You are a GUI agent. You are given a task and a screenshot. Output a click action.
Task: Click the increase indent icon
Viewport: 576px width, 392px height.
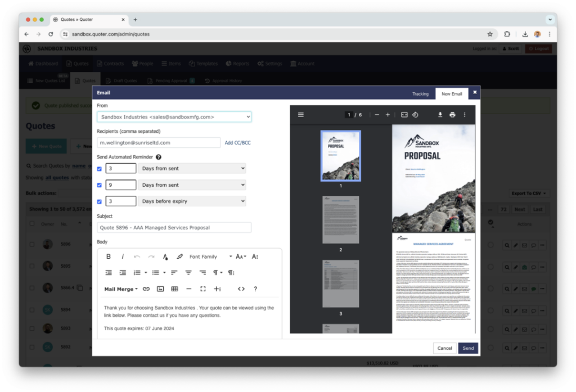coord(123,273)
